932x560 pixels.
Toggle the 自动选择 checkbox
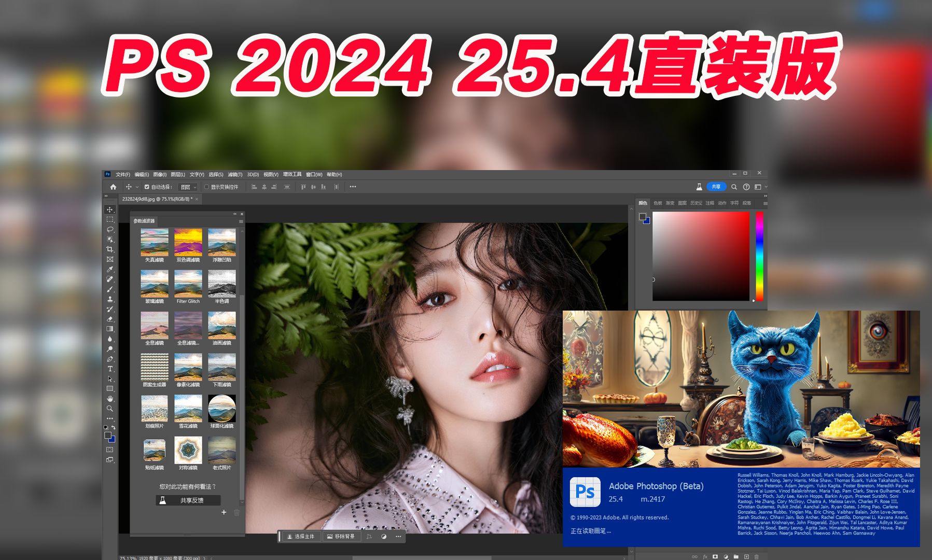147,187
